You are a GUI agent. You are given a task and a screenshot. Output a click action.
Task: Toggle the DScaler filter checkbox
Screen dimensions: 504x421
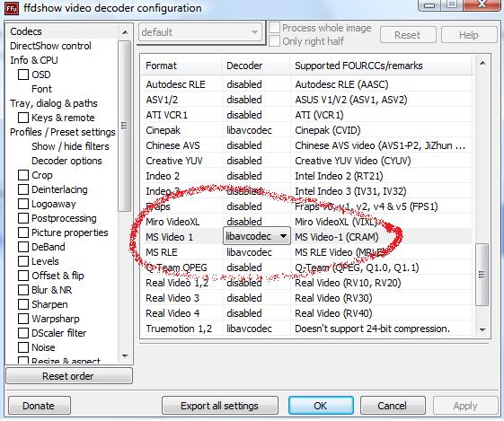tap(23, 333)
